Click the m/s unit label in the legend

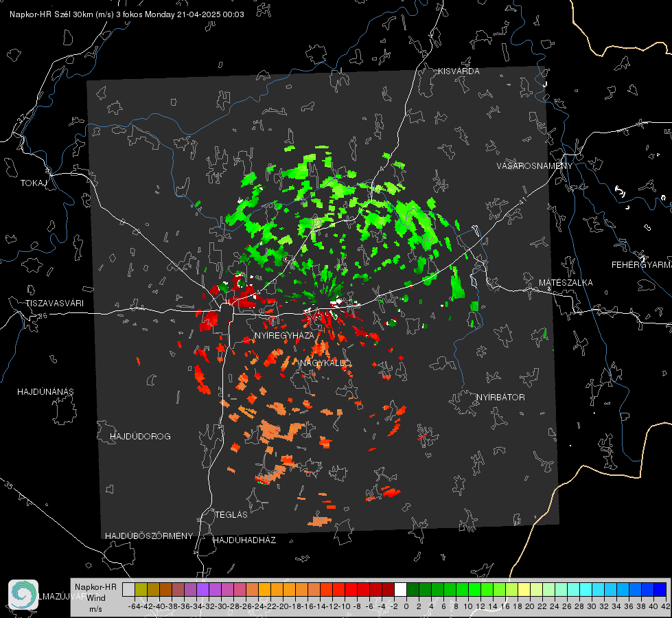click(95, 609)
